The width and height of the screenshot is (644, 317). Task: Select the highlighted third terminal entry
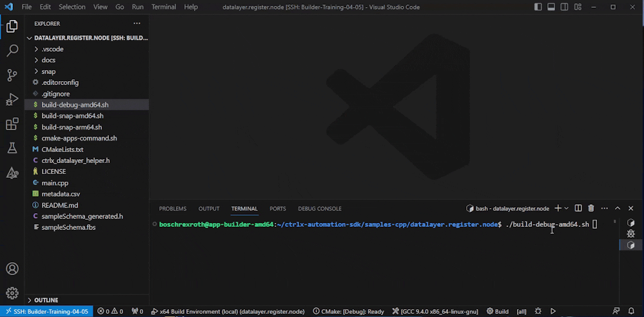point(631,245)
